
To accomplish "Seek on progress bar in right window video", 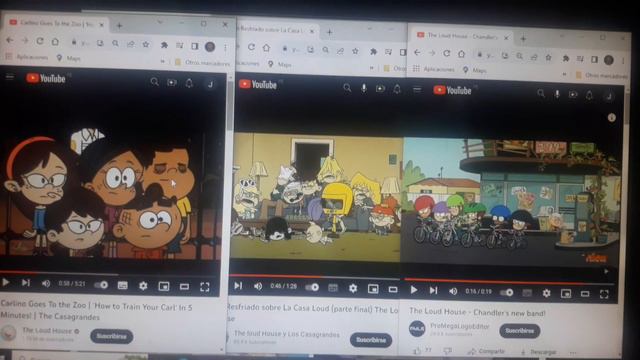I will coord(509,281).
